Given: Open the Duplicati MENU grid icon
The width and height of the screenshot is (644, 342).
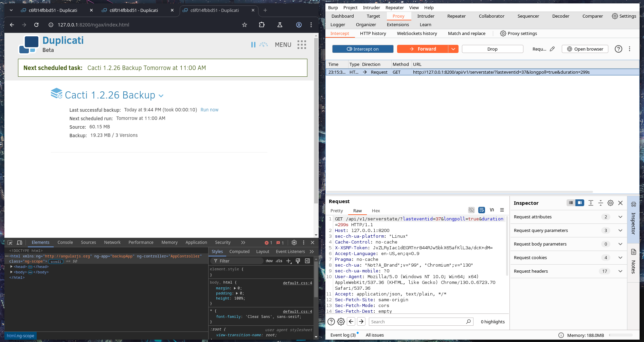Looking at the screenshot, I should (302, 44).
